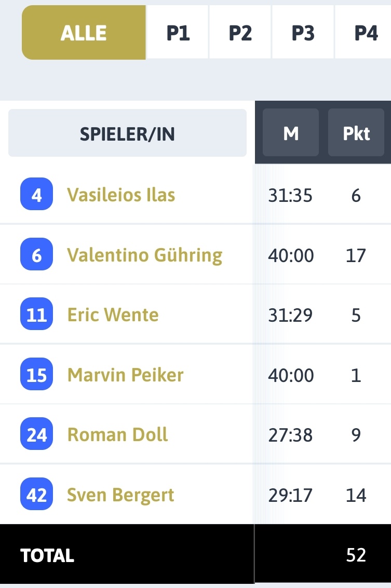Switch to the P2 tab
This screenshot has height=588, width=391.
point(240,33)
